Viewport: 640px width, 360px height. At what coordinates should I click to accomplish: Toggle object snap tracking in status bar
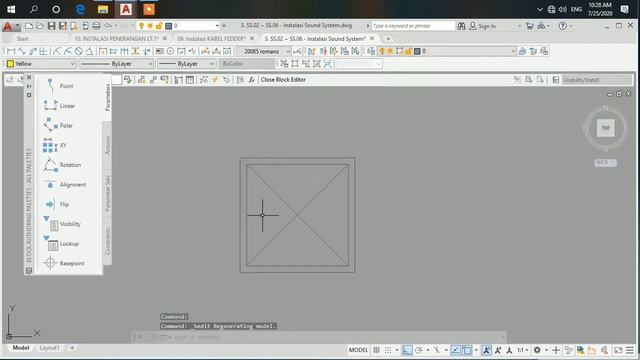pos(456,350)
